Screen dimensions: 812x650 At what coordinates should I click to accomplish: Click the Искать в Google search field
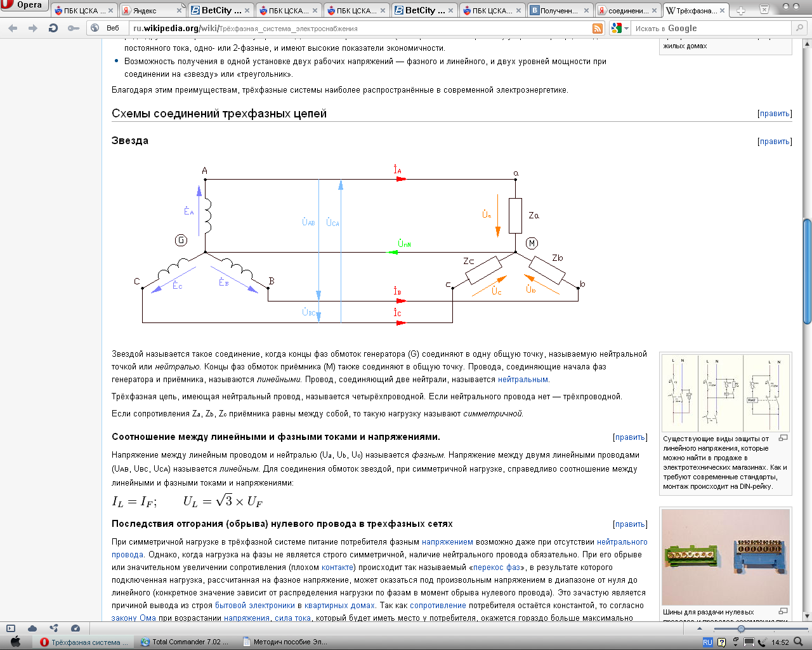click(x=710, y=29)
